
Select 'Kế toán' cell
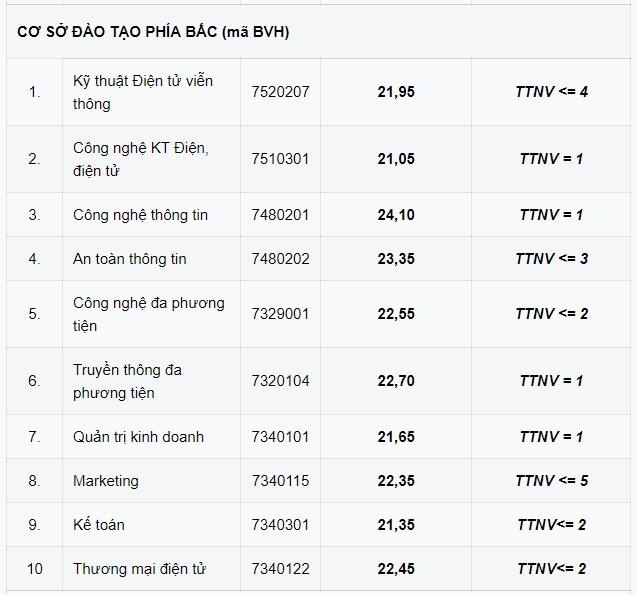99,525
